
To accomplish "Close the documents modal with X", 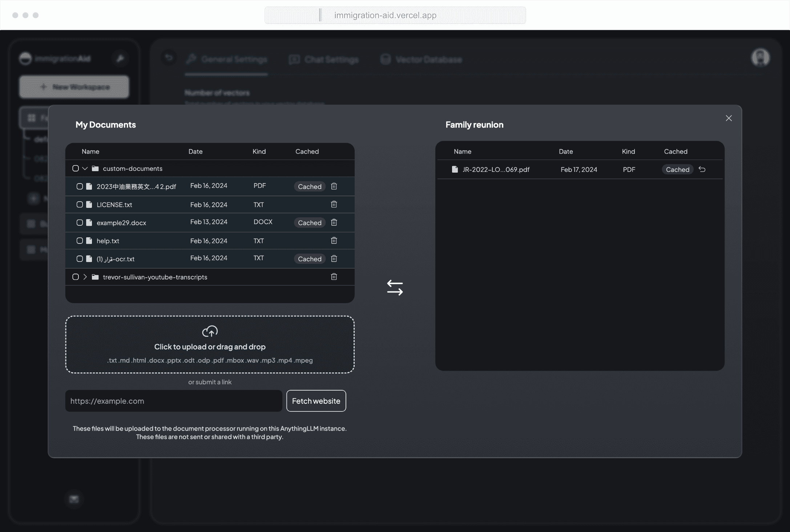I will coord(729,118).
